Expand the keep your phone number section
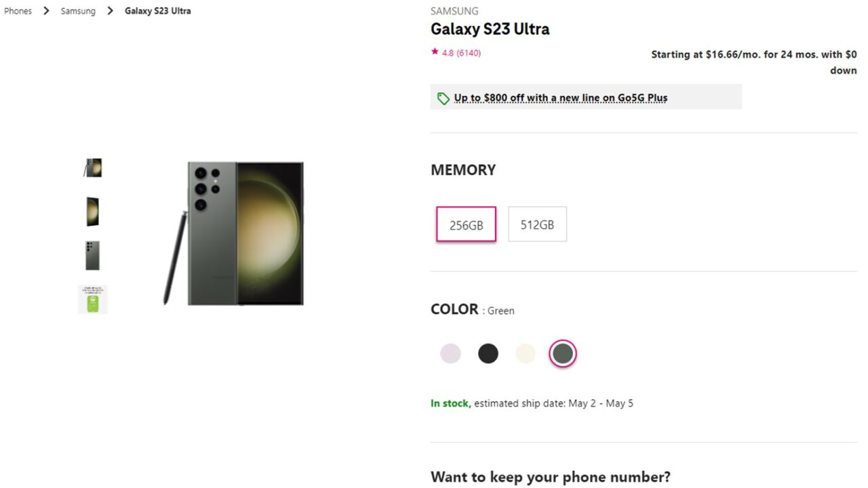The width and height of the screenshot is (868, 488). pos(549,476)
